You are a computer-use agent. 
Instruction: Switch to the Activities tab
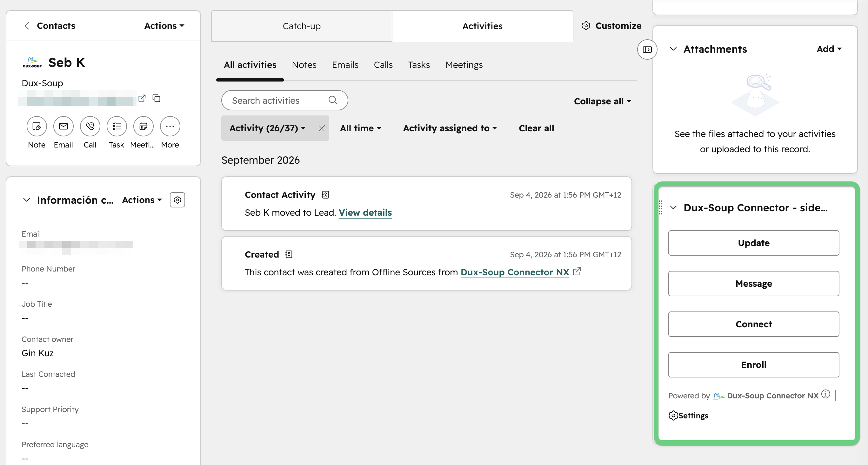coord(482,26)
